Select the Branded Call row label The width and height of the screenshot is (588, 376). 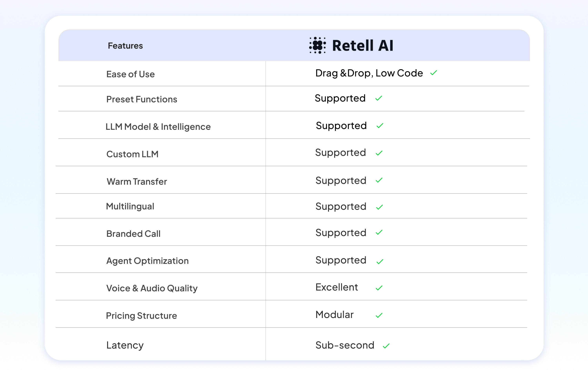pyautogui.click(x=133, y=234)
